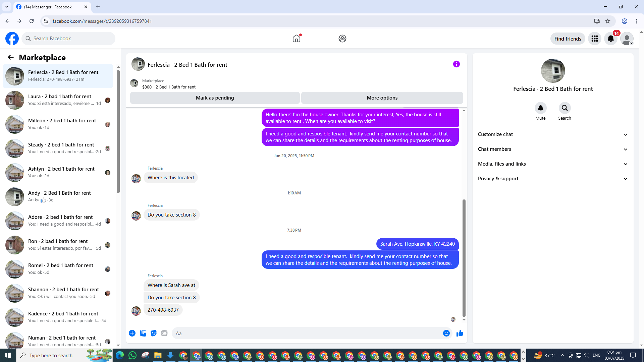Open the emoji picker in composer

tap(446, 333)
